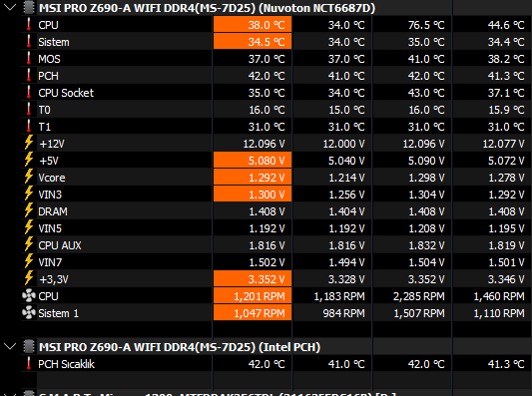The height and width of the screenshot is (396, 532).
Task: Select the DRAM voltage row label
Action: tap(53, 211)
